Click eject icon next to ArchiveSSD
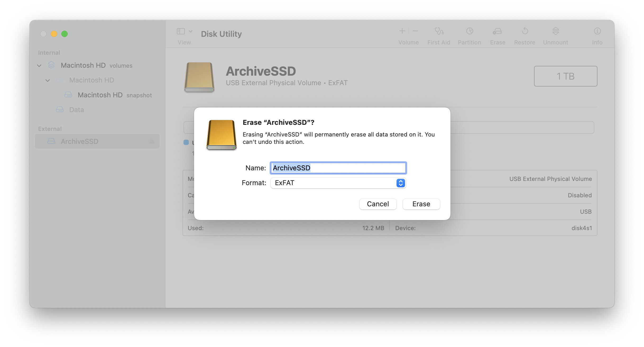Image resolution: width=644 pixels, height=347 pixels. (152, 141)
